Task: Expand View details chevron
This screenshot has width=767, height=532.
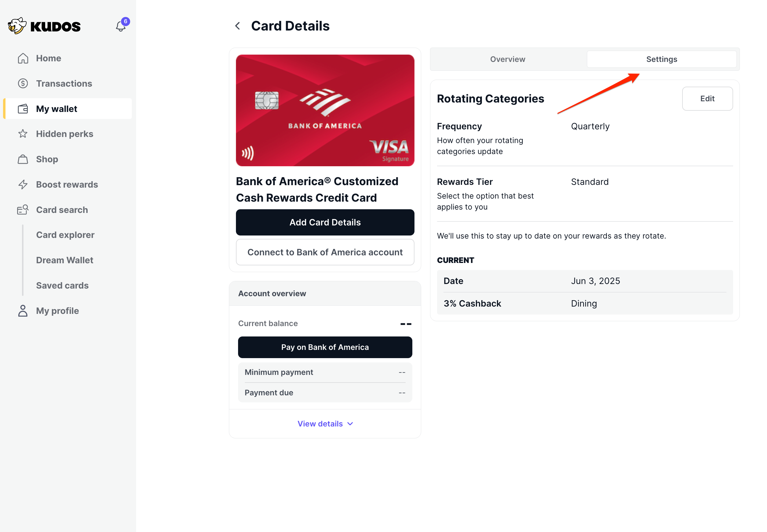Action: tap(350, 424)
